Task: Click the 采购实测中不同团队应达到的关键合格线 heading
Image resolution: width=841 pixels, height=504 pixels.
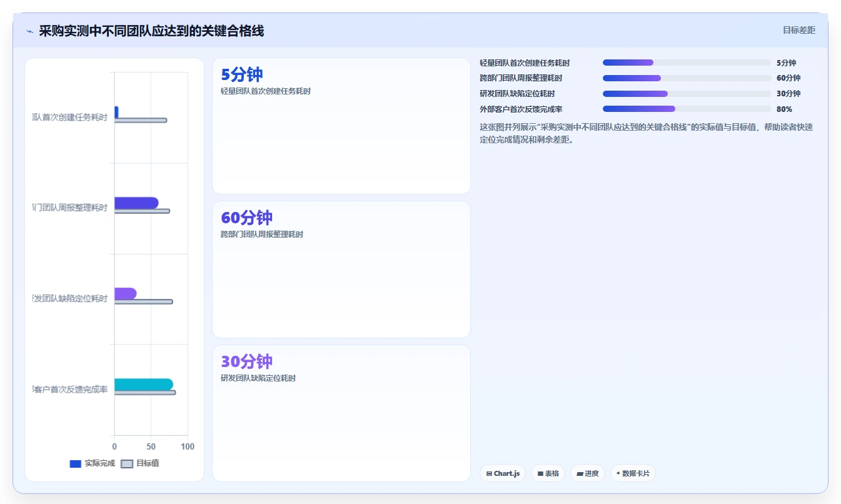Action: tap(151, 31)
